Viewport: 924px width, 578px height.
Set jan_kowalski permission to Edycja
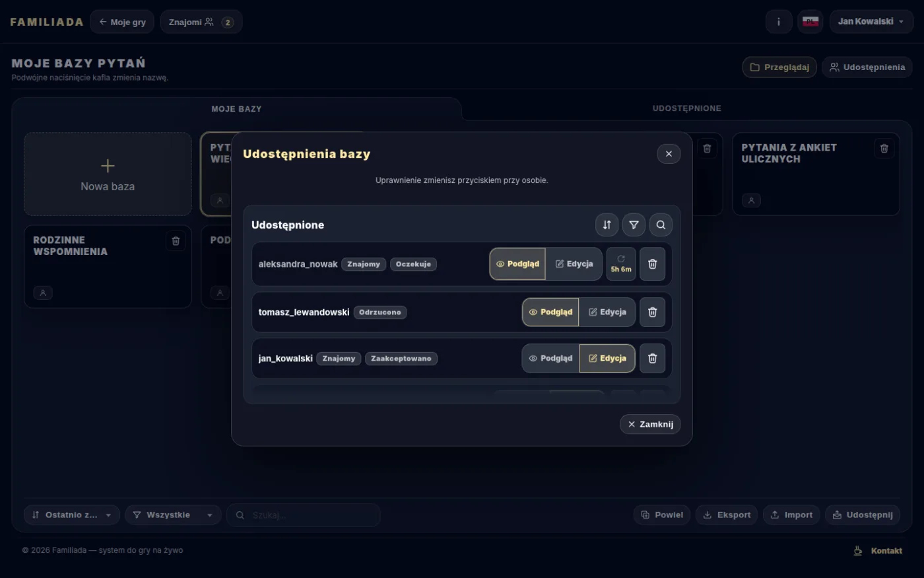[607, 359]
